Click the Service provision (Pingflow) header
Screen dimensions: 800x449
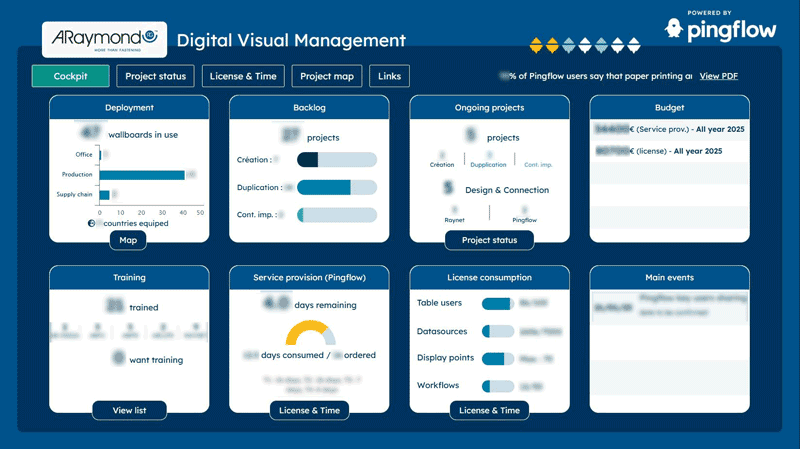point(309,278)
